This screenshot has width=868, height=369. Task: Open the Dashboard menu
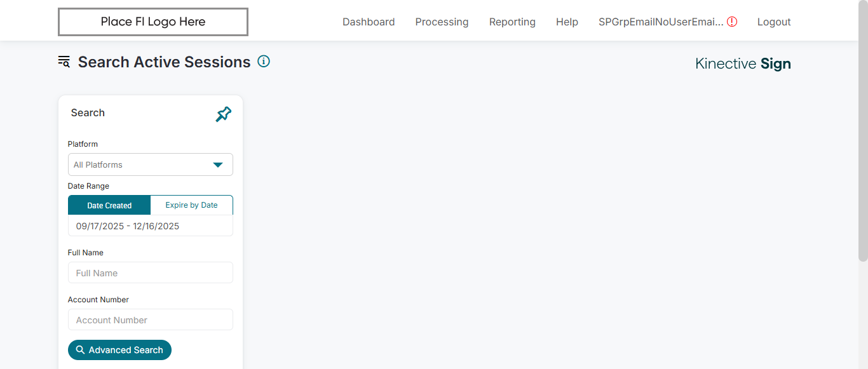[369, 22]
